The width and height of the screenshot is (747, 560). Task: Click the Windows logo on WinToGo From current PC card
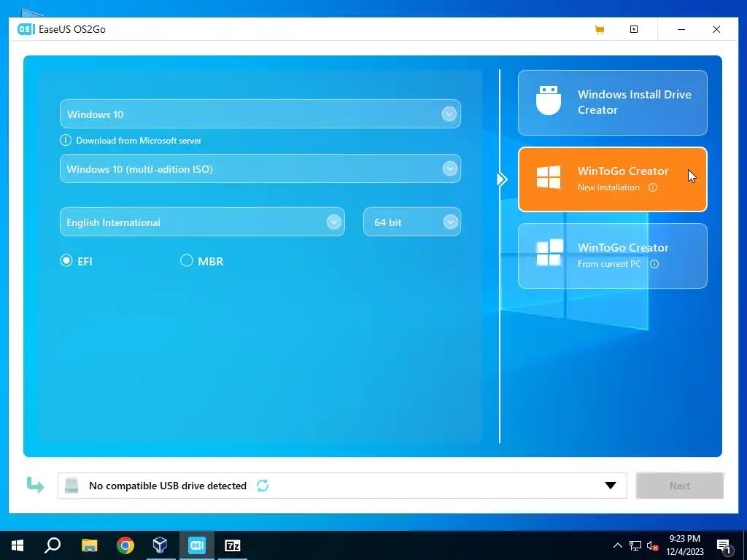(x=549, y=253)
